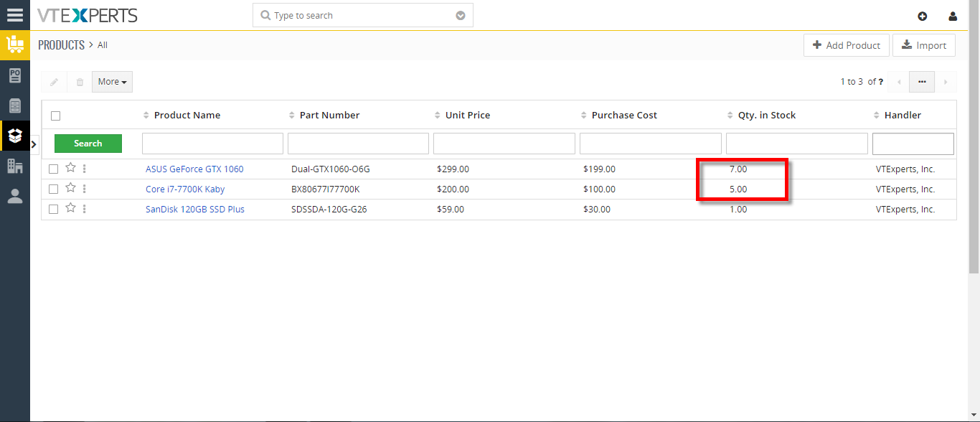980x422 pixels.
Task: Open the page jump ellipsis button
Action: point(922,82)
